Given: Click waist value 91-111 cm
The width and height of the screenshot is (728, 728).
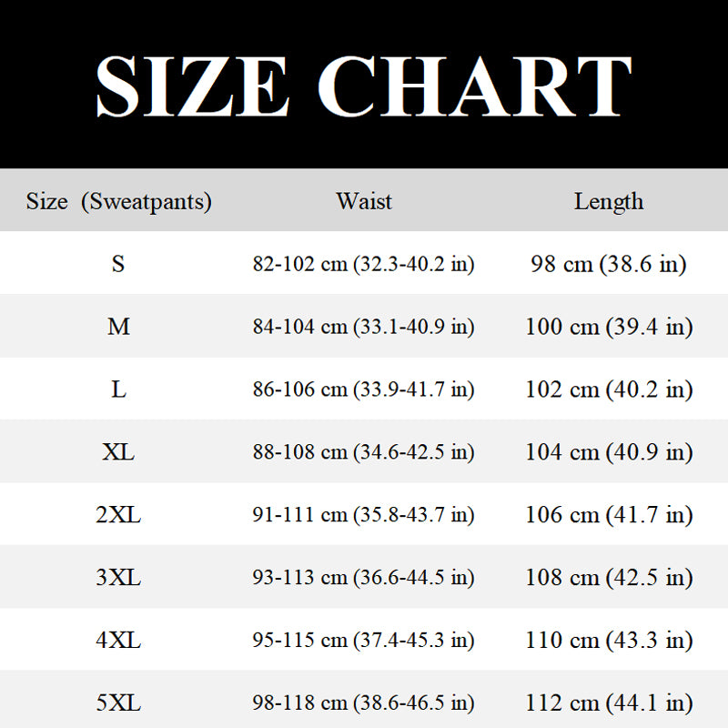Looking at the screenshot, I should pos(363,516).
